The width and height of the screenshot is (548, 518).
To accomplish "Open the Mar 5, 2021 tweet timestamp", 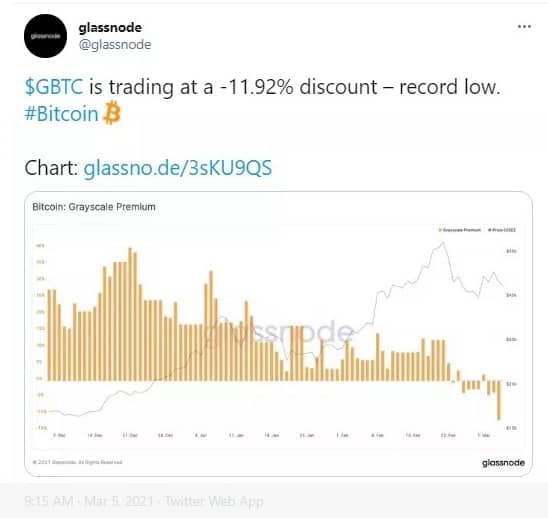I will tap(89, 501).
